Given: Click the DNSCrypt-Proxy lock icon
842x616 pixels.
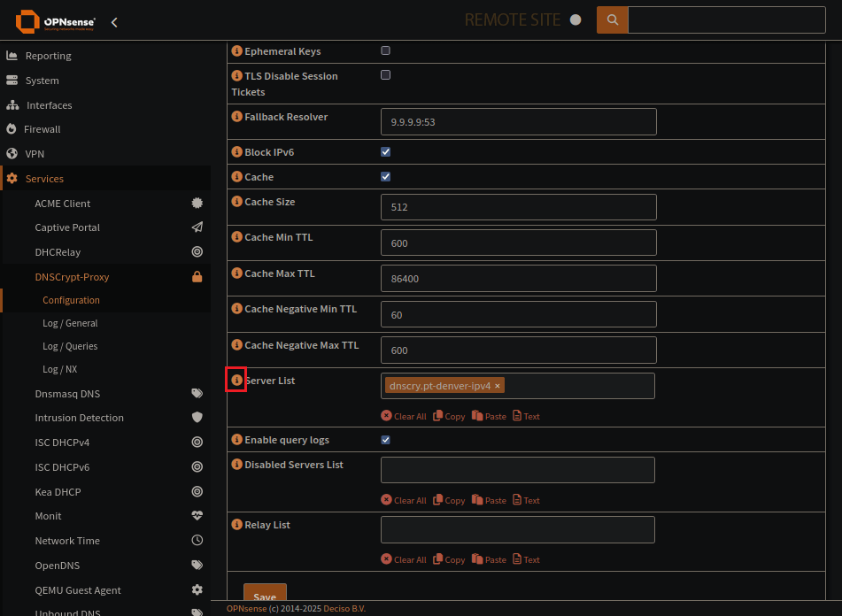Looking at the screenshot, I should click(197, 277).
